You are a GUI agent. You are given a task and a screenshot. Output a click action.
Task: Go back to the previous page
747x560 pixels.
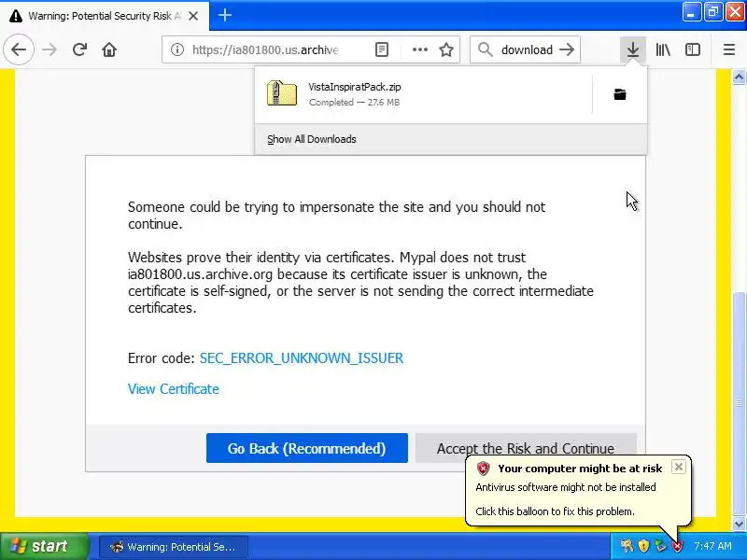[x=19, y=49]
